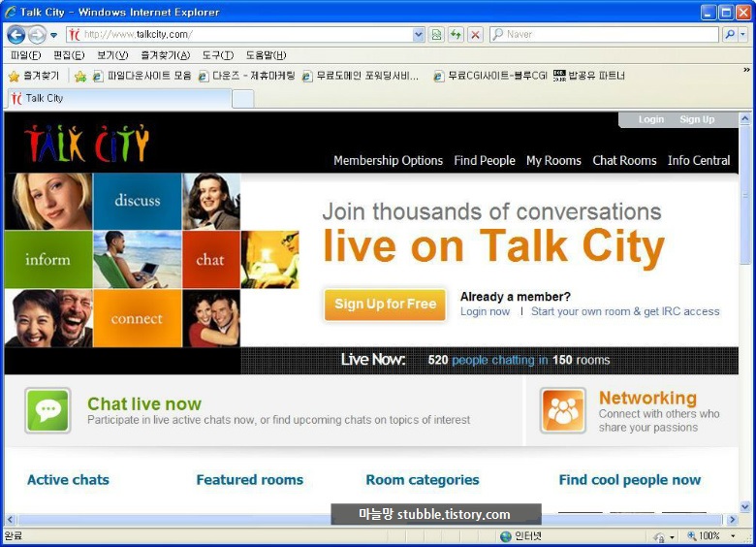Open the 밥공유 파트너 bookmark
756x547 pixels.
pos(588,76)
